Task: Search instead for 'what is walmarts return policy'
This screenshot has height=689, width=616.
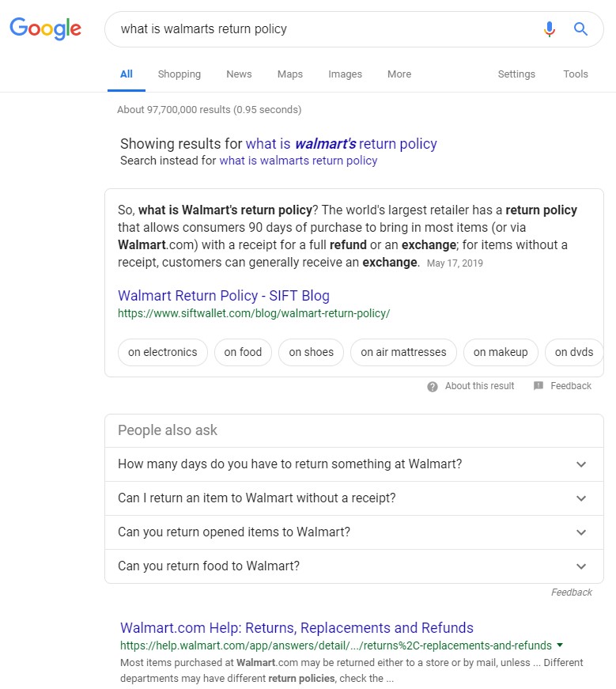Action: coord(298,161)
